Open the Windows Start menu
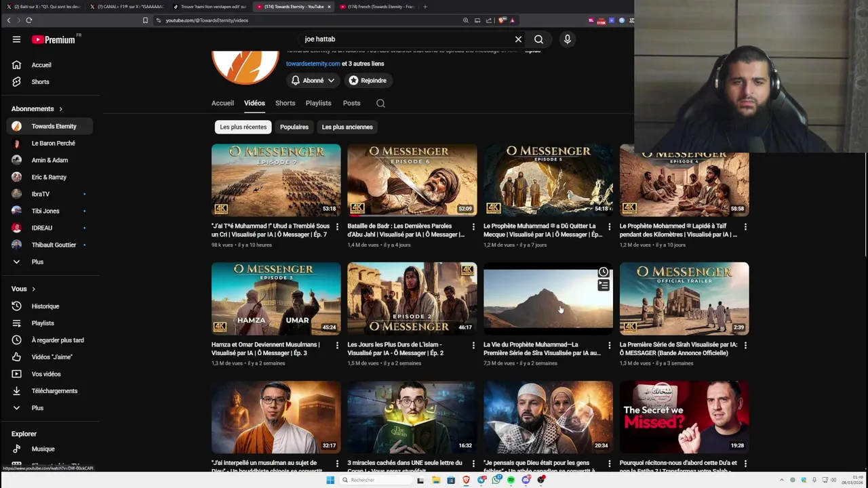 point(330,480)
